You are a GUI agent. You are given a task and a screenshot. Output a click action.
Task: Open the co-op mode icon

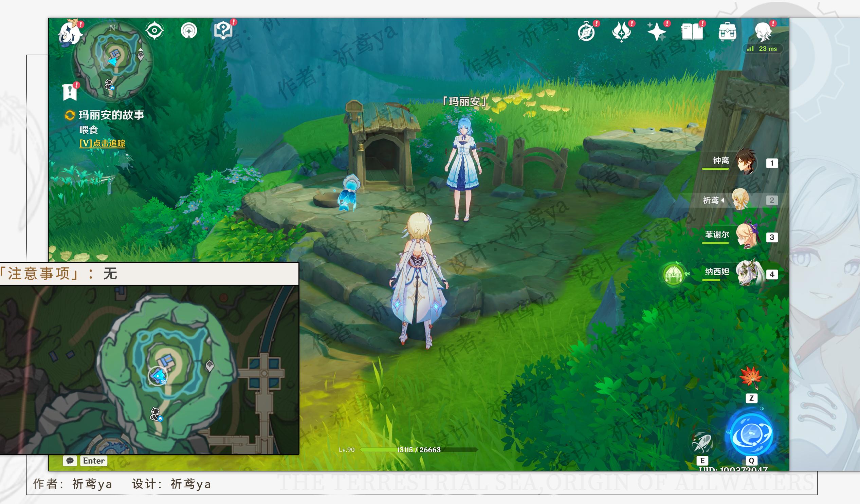pos(189,31)
